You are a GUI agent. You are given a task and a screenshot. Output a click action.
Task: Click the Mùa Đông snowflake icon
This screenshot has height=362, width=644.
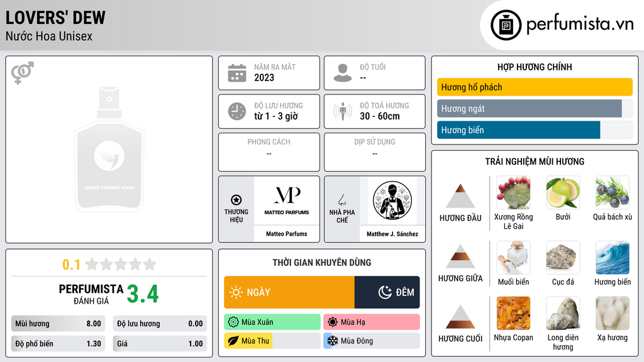[333, 341]
